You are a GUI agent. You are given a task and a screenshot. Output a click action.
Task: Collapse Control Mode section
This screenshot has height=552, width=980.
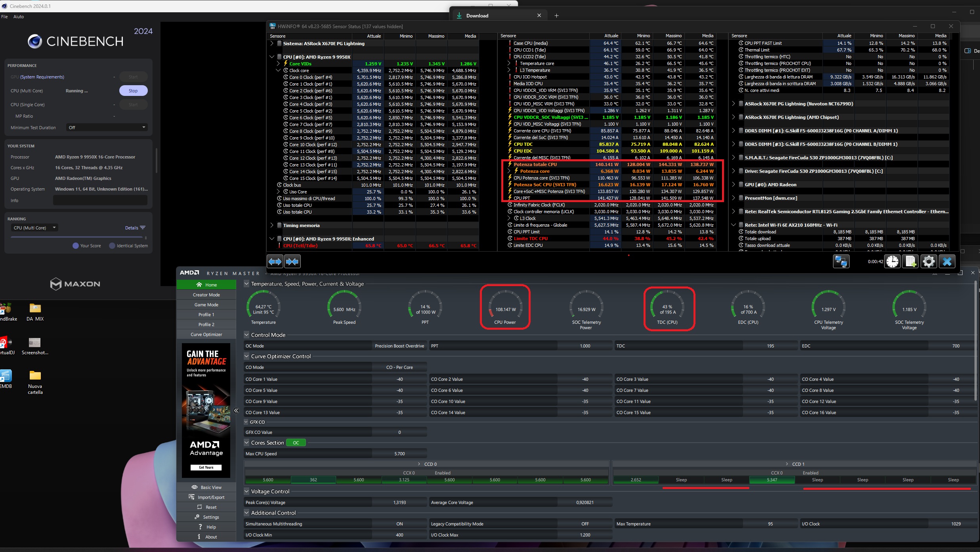tap(246, 335)
